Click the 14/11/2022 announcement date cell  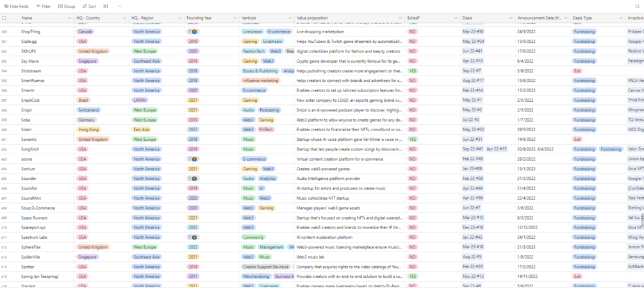[543, 276]
